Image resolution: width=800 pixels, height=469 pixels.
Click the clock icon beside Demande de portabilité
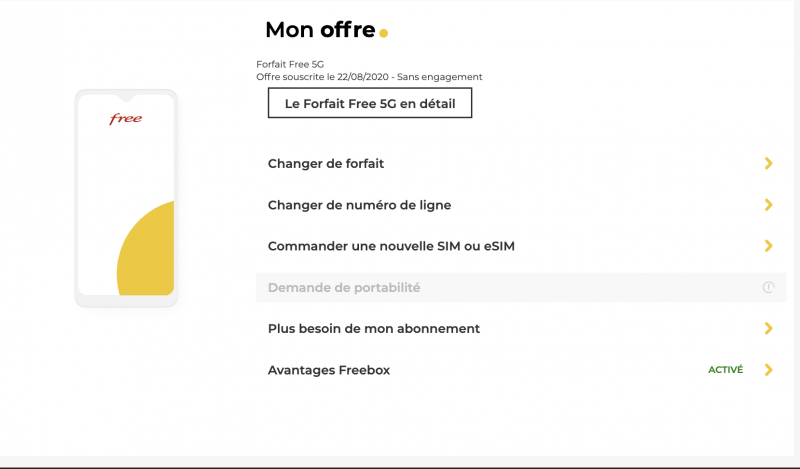pos(768,287)
